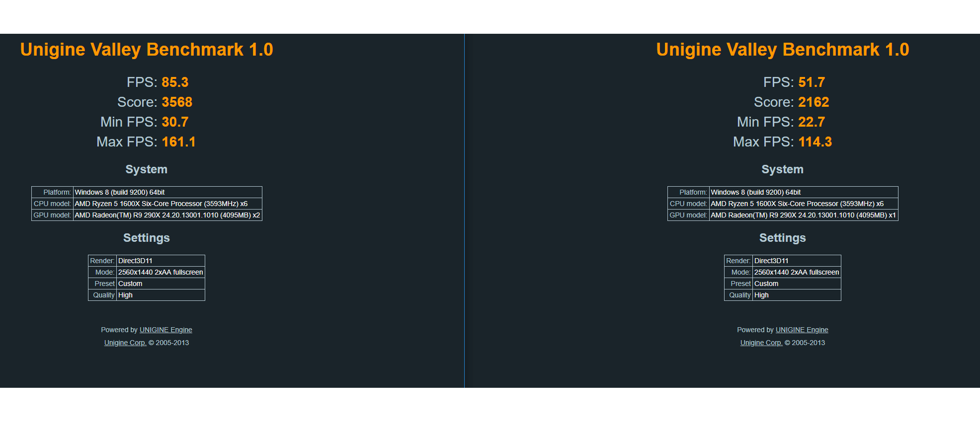Select the Ryzen 5 1600X cell in right report
The height and width of the screenshot is (429, 980).
(804, 204)
